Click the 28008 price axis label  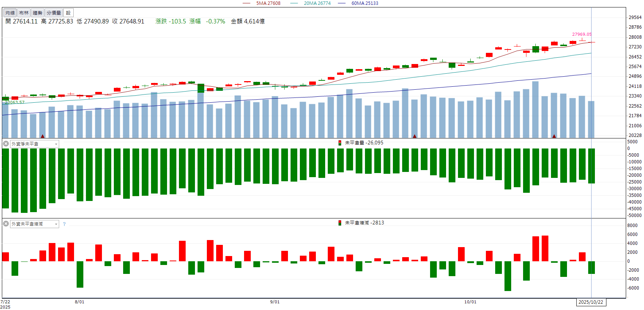635,37
